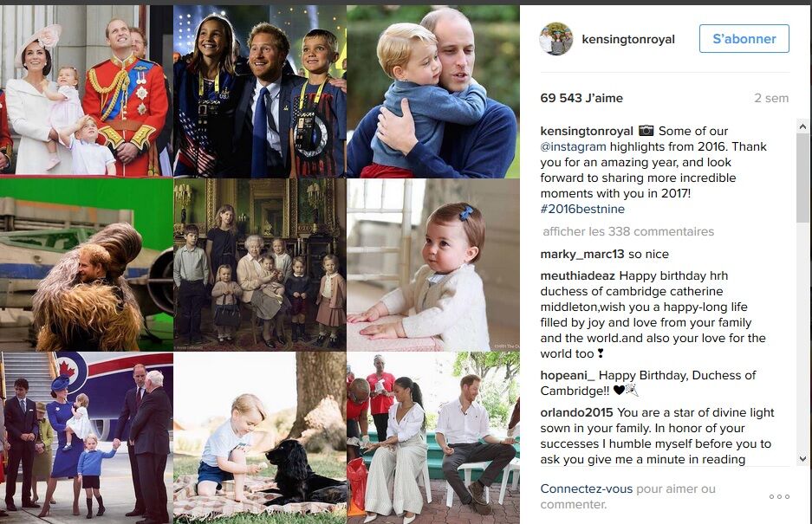
Task: Click the balcony photo with red uniform
Action: (x=86, y=91)
